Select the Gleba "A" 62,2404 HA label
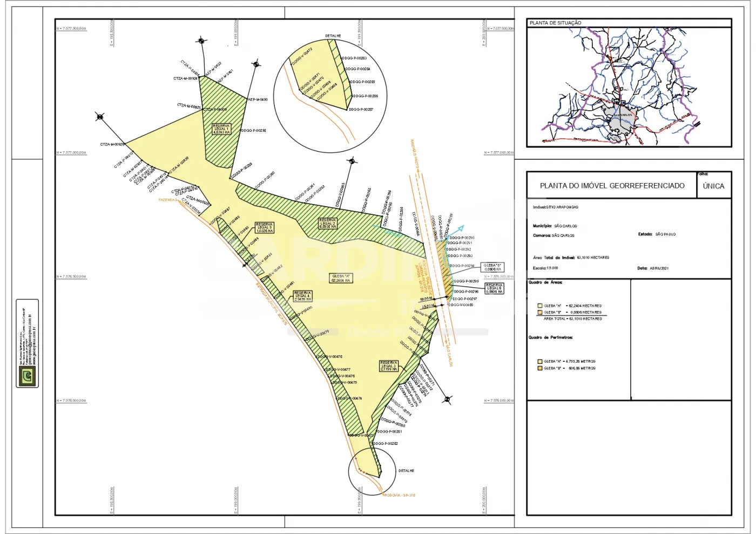 (x=341, y=279)
